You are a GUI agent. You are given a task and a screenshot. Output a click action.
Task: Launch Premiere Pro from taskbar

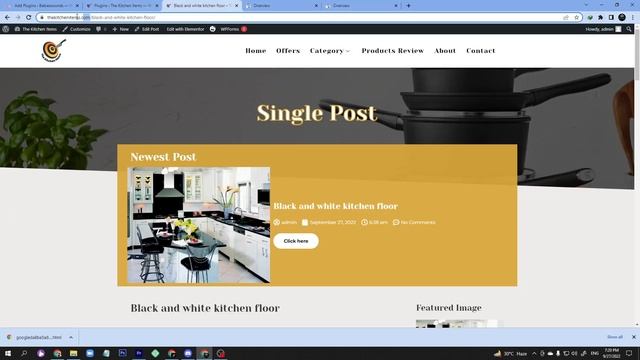(x=139, y=353)
